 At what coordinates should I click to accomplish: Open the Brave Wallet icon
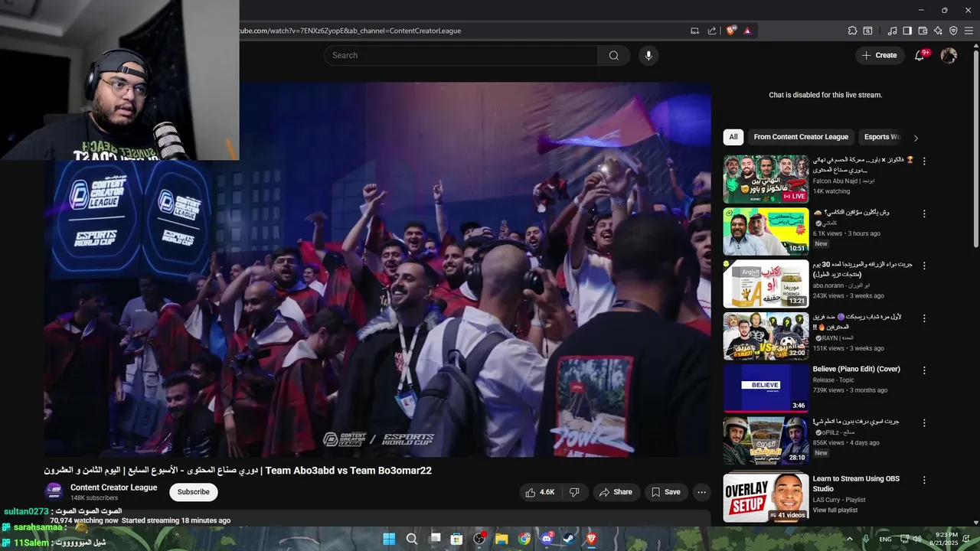(x=923, y=31)
